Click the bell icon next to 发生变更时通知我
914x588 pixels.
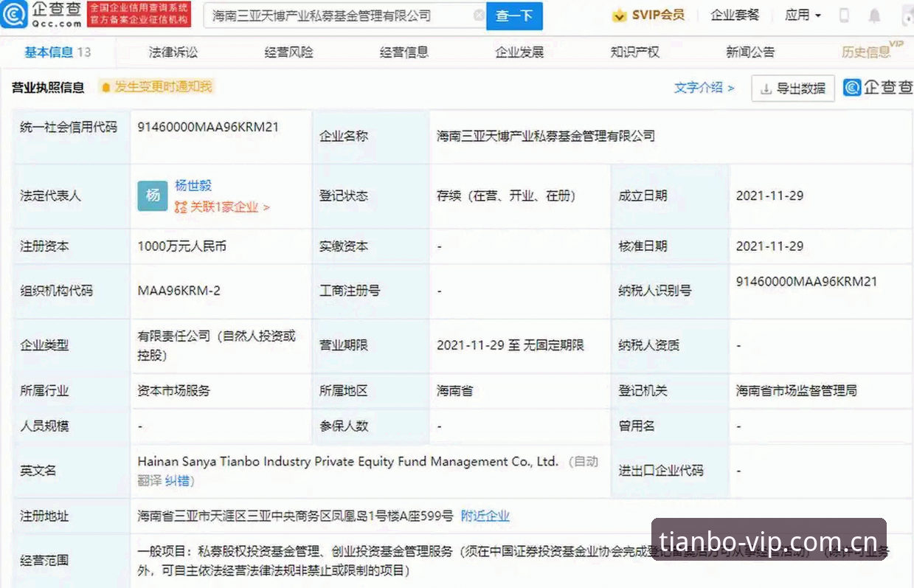[x=105, y=87]
